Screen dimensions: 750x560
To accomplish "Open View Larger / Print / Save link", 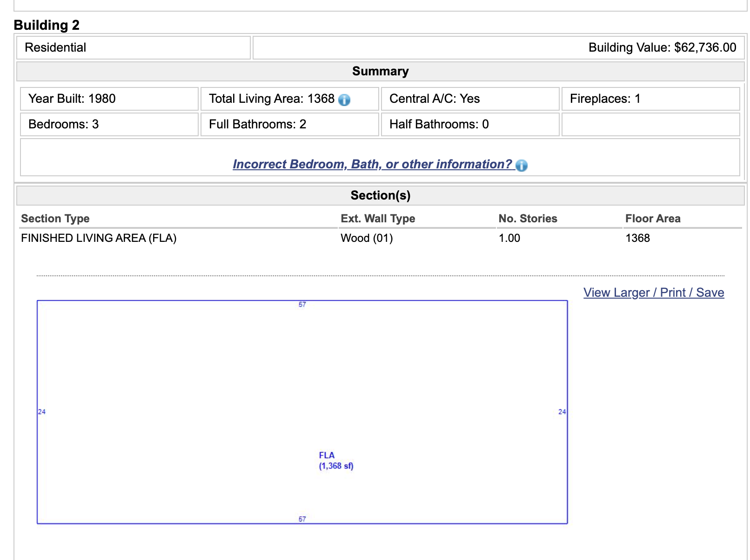I will (653, 293).
